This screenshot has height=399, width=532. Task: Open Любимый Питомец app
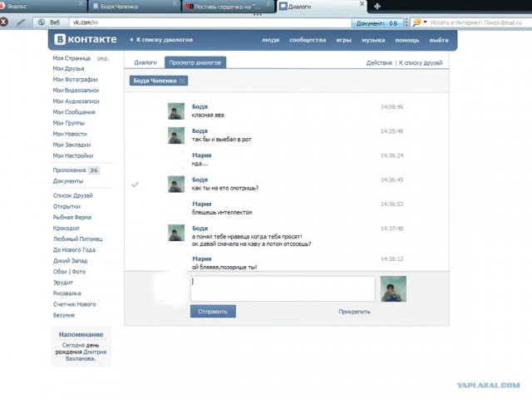[77, 239]
